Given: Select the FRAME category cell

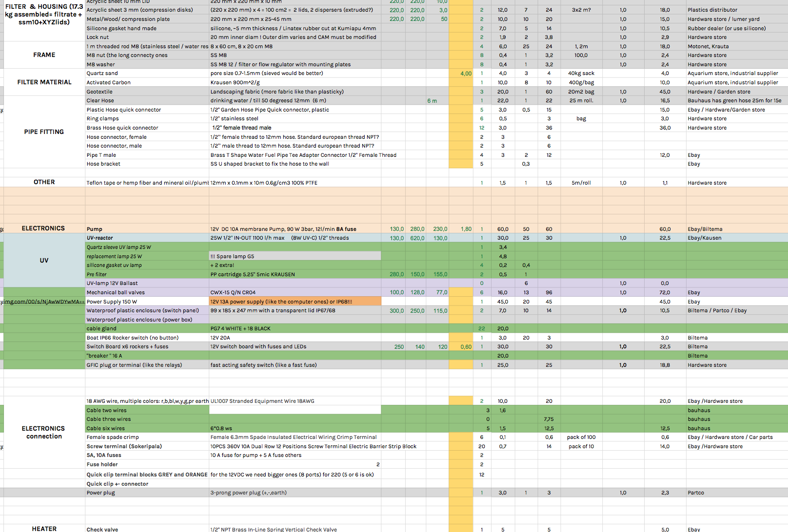Looking at the screenshot, I should [44, 55].
